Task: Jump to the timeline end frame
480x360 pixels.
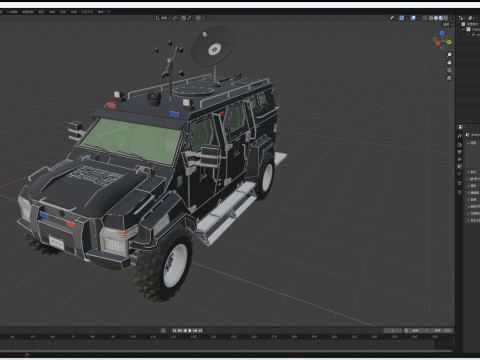Action: [x=200, y=330]
